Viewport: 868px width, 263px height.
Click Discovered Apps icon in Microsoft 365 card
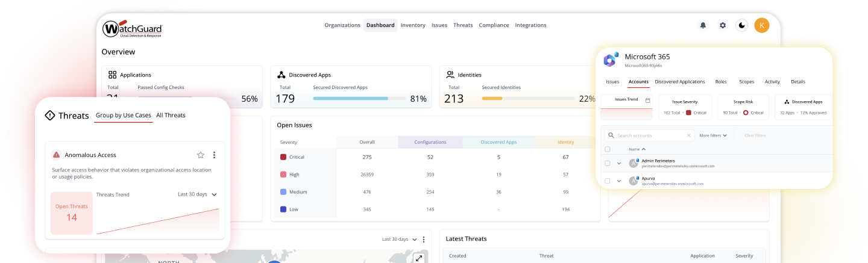tap(786, 102)
